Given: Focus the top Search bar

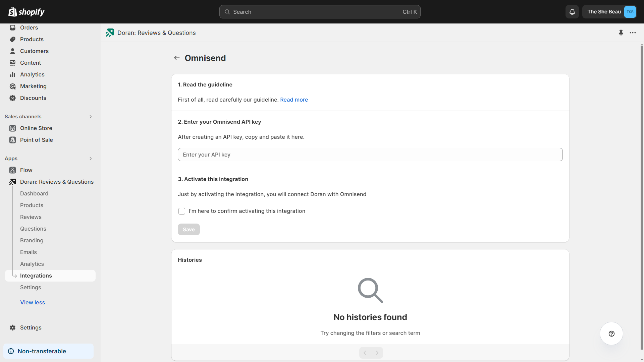Looking at the screenshot, I should pos(320,12).
